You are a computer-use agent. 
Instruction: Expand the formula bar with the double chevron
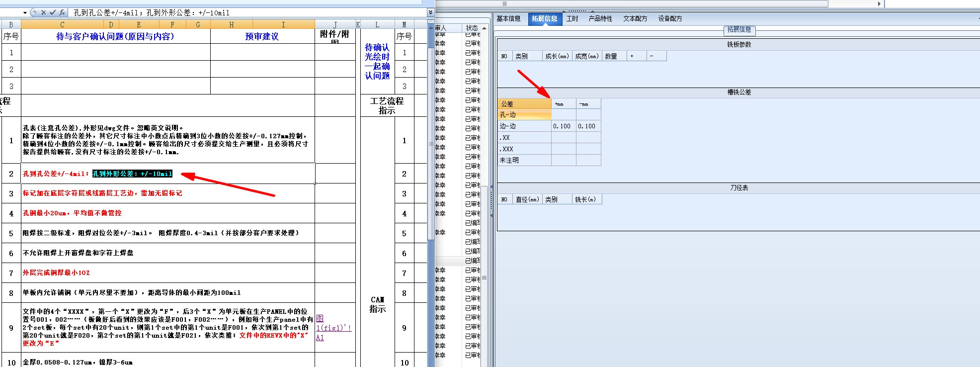430,12
